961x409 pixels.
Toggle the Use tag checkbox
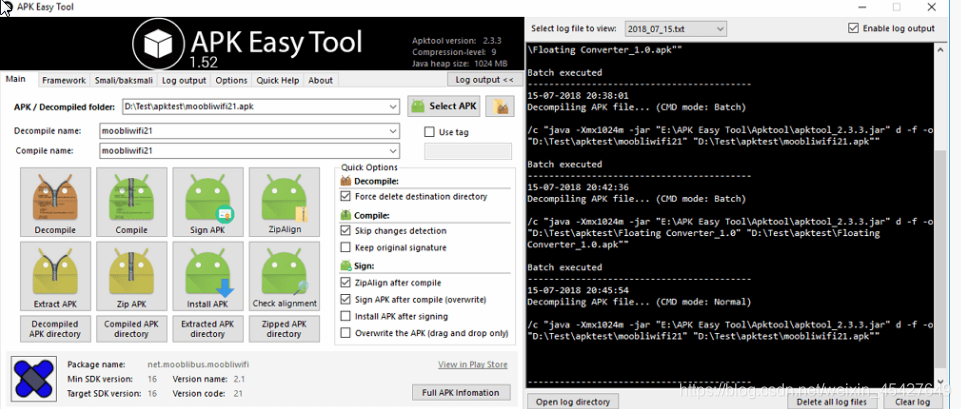pyautogui.click(x=430, y=132)
